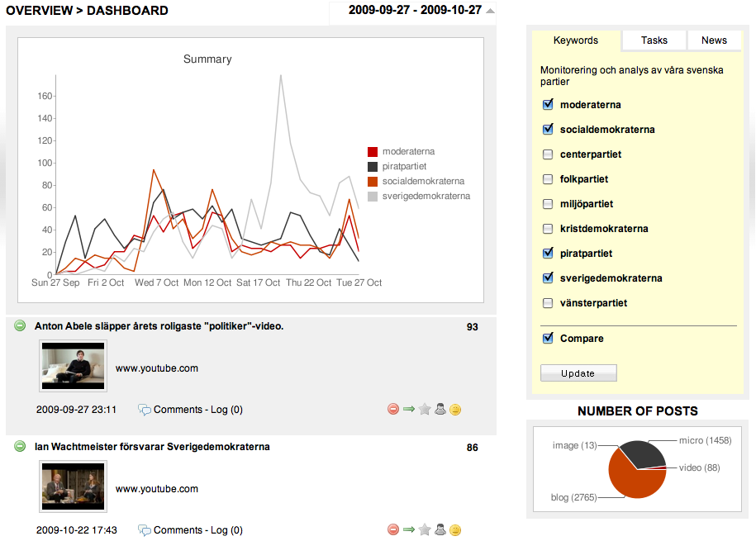Star the Anton Abele video post
Viewport: 756px width, 541px height.
point(425,409)
